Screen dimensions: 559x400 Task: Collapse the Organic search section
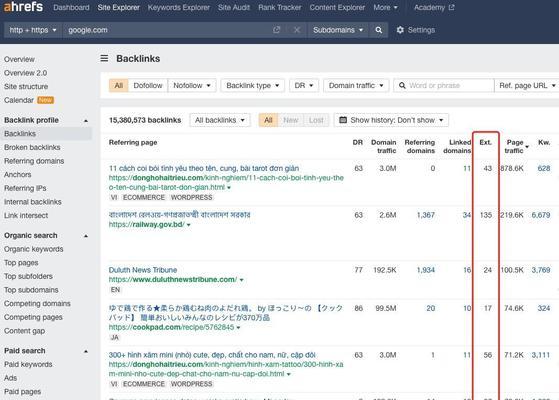(x=86, y=236)
